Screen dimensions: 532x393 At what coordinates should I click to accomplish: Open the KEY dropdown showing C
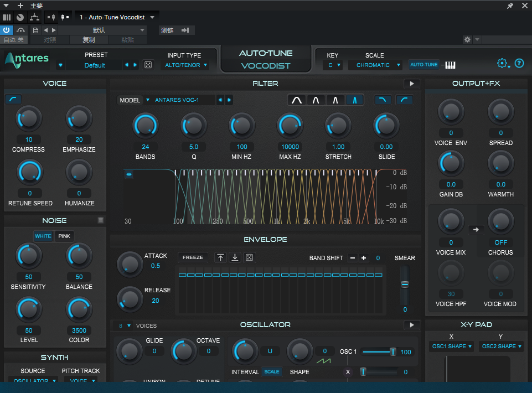[x=334, y=65]
